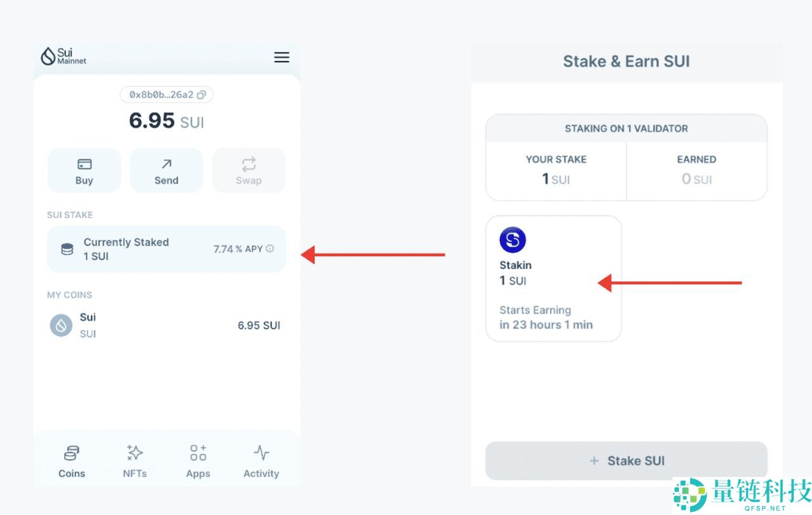Click the APY info icon
Screen dimensions: 812x515
pyautogui.click(x=270, y=249)
